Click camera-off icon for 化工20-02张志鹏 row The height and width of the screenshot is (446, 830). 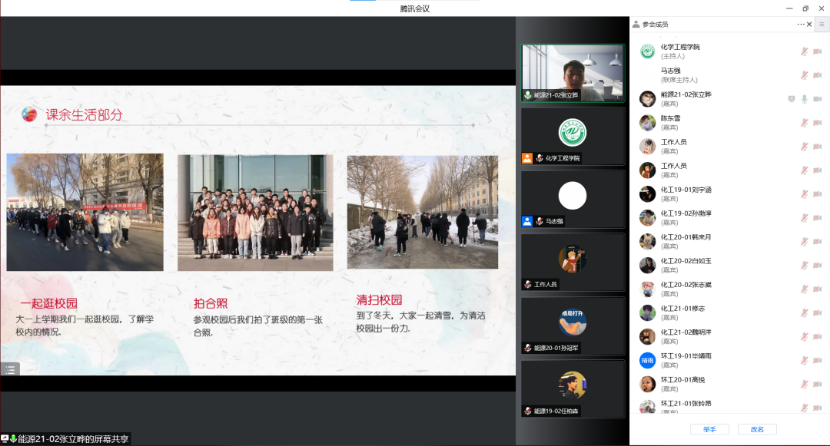click(x=817, y=289)
